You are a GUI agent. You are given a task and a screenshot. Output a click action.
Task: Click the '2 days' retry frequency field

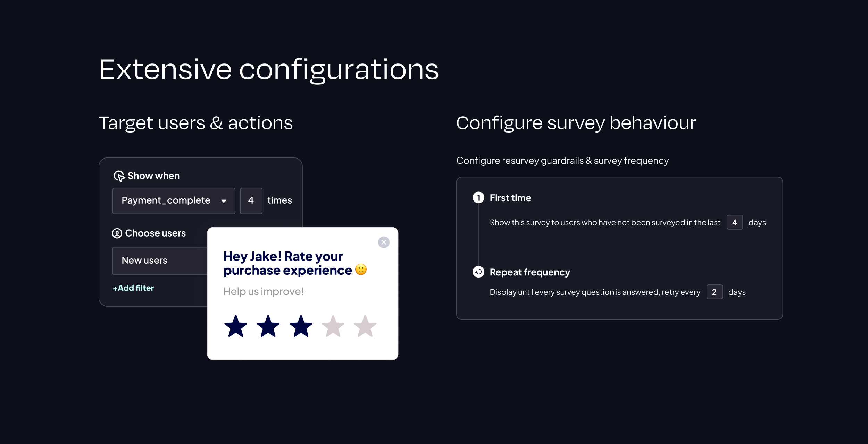[x=714, y=292]
